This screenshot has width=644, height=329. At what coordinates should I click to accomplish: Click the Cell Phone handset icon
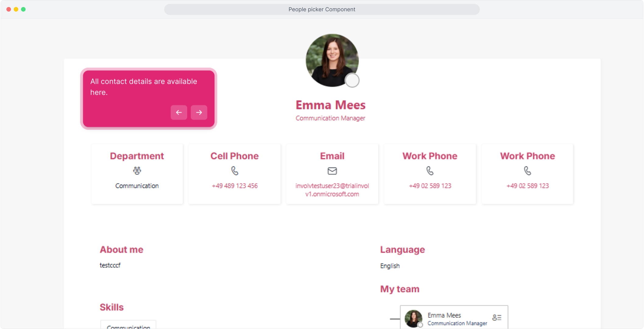pos(235,171)
